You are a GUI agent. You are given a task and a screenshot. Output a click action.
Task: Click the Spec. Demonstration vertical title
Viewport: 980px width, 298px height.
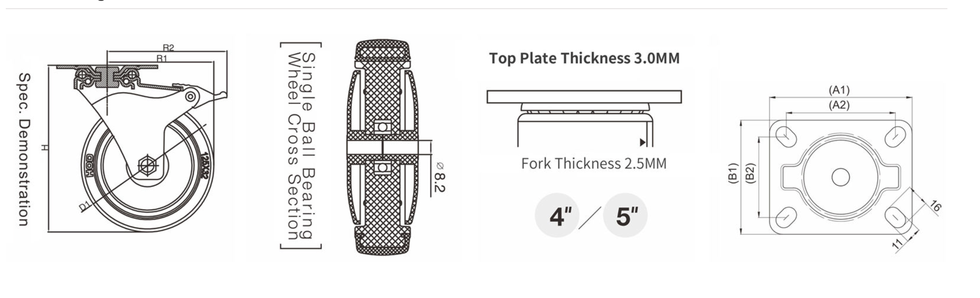point(24,150)
